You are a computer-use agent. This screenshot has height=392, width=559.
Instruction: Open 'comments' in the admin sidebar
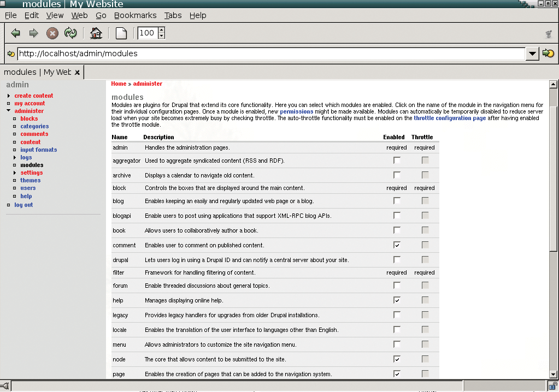click(x=34, y=134)
